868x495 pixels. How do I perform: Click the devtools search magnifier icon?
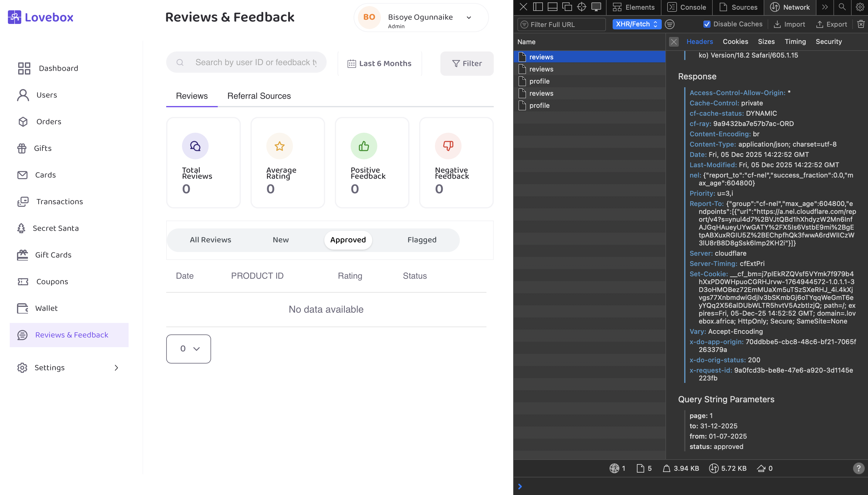[x=842, y=7]
